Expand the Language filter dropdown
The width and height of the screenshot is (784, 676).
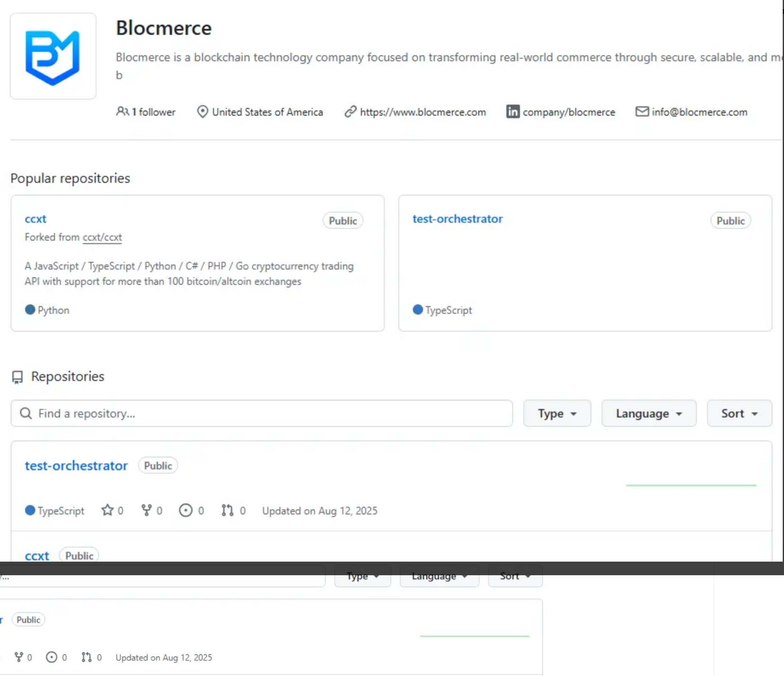(649, 413)
